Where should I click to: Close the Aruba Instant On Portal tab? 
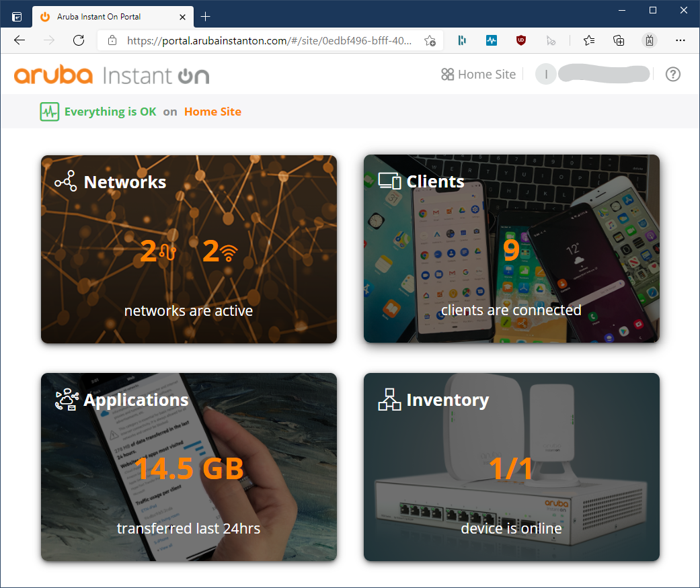click(183, 17)
